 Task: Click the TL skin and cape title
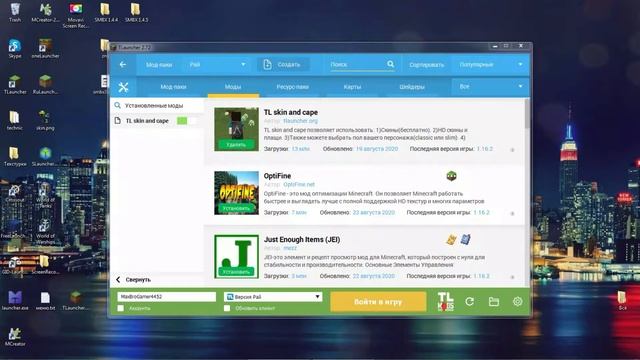291,112
